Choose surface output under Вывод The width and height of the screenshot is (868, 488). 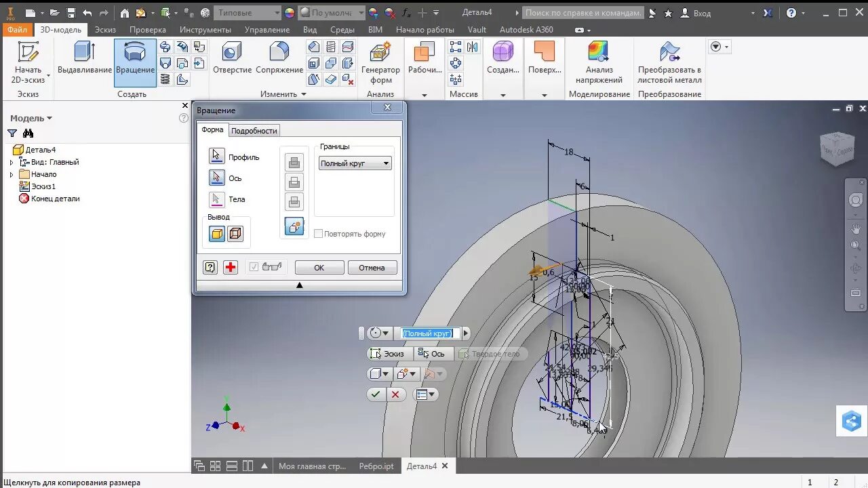pos(235,234)
